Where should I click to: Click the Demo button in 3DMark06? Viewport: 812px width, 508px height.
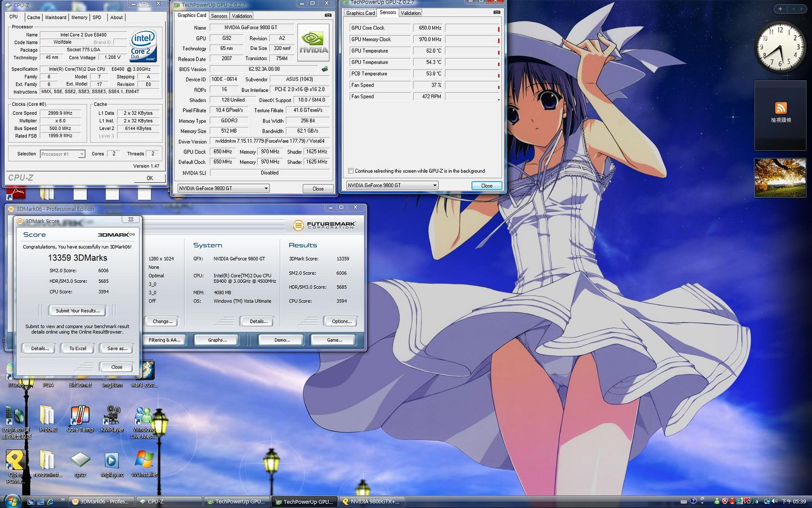tap(282, 340)
